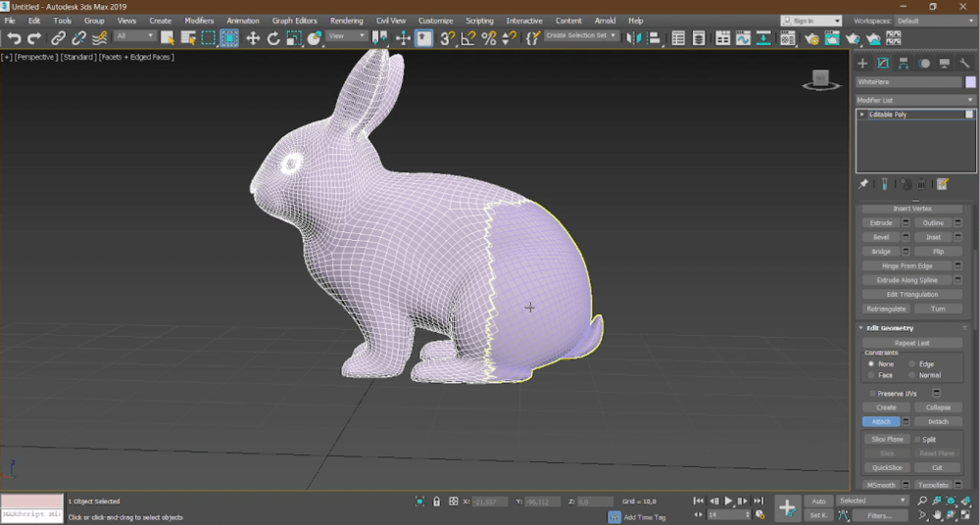Select the Edge constraint radio button

(911, 363)
